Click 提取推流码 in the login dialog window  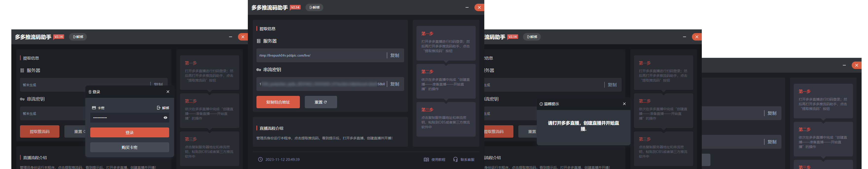(40, 131)
